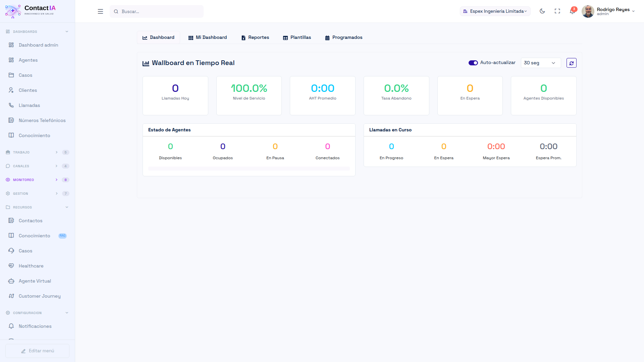
Task: Toggle dark mode moon icon
Action: pos(542,11)
